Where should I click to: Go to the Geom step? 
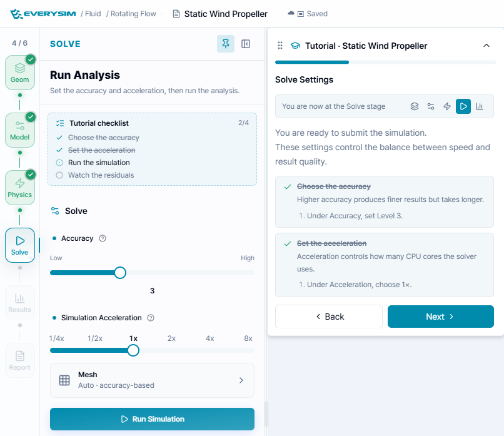[x=20, y=73]
